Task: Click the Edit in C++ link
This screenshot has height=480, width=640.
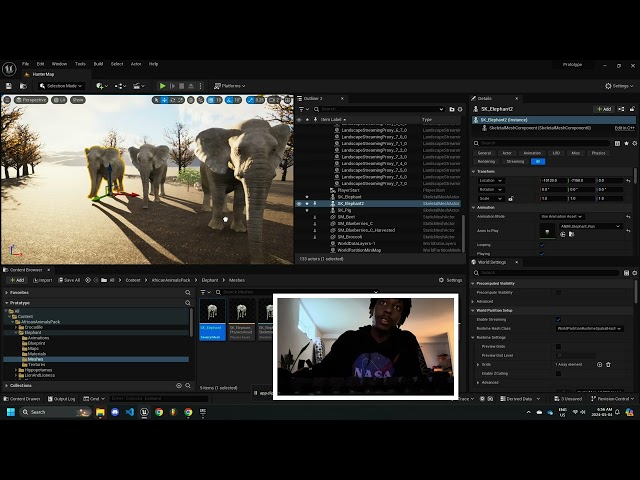Action: [624, 128]
